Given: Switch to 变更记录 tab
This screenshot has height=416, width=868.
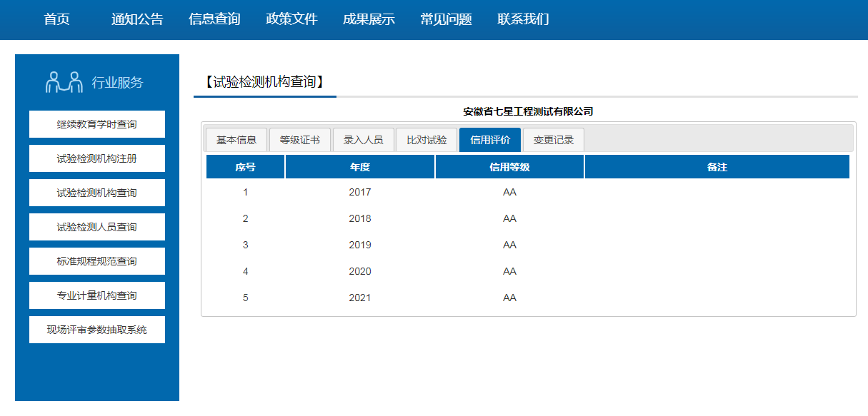Looking at the screenshot, I should click(x=554, y=140).
